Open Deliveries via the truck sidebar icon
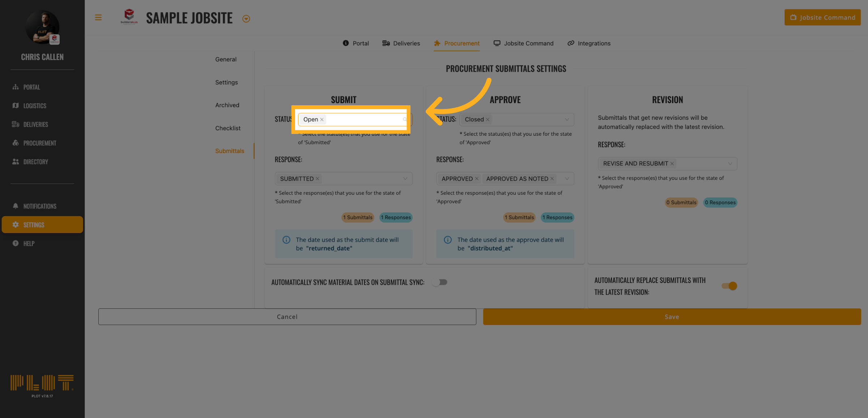The image size is (868, 418). tap(16, 124)
